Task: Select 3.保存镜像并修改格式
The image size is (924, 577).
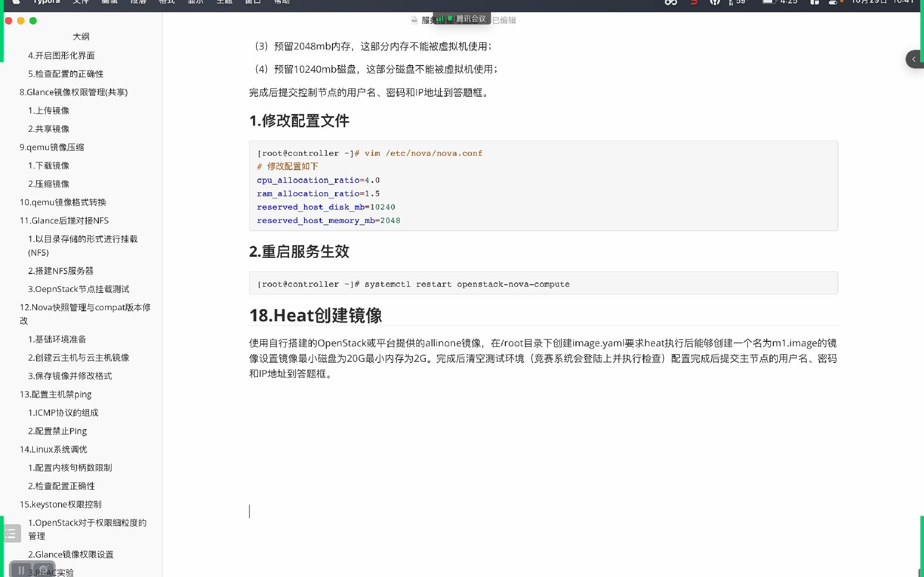Action: (70, 376)
